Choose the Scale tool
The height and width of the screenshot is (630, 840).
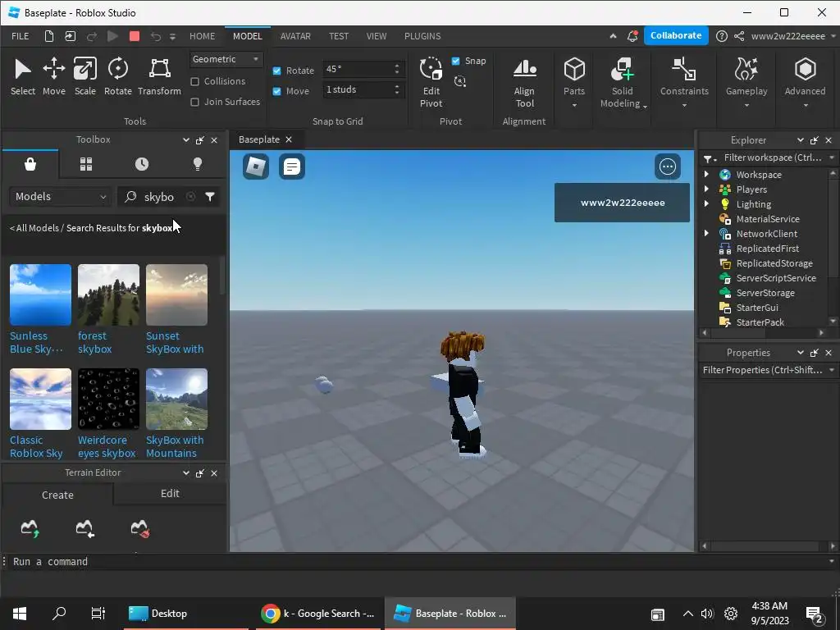[x=85, y=76]
